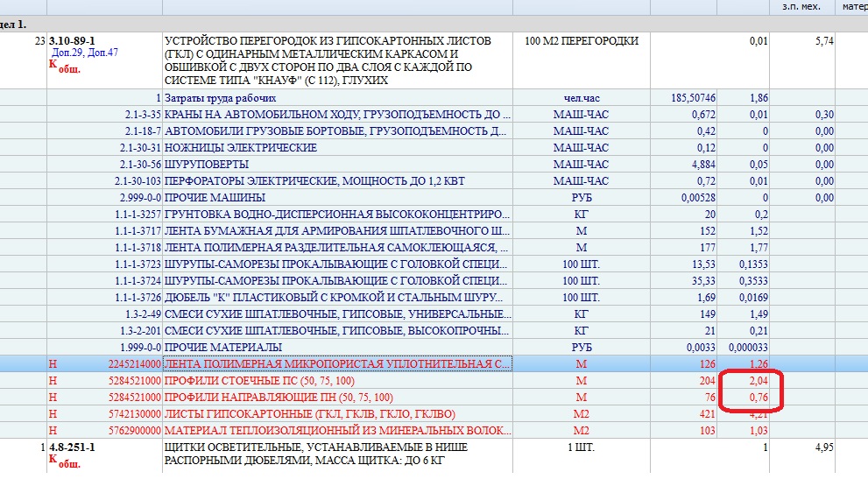Viewport: 868px width, 479px height.
Task: Select row ЛИСТЫ ГИПСОКАРТОННЫЕ
Action: point(434,413)
